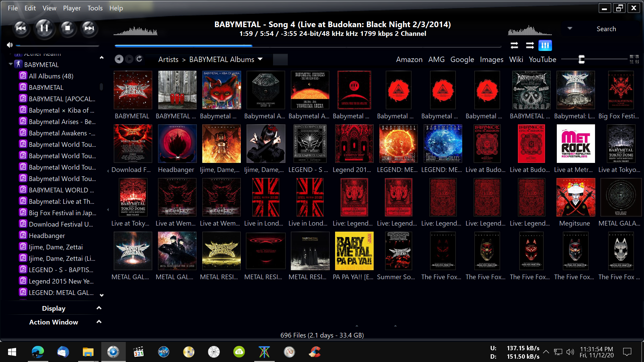Toggle the DSP equalizer button

click(545, 45)
